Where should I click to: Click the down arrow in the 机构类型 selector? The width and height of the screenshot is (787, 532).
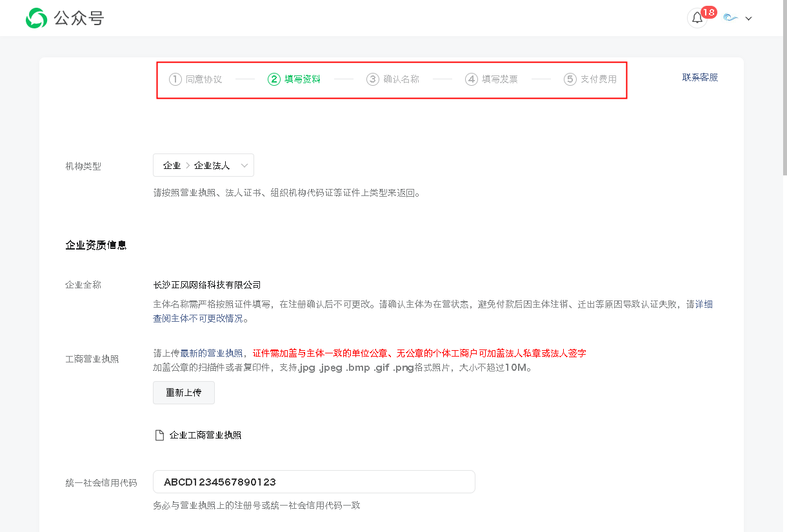(244, 166)
